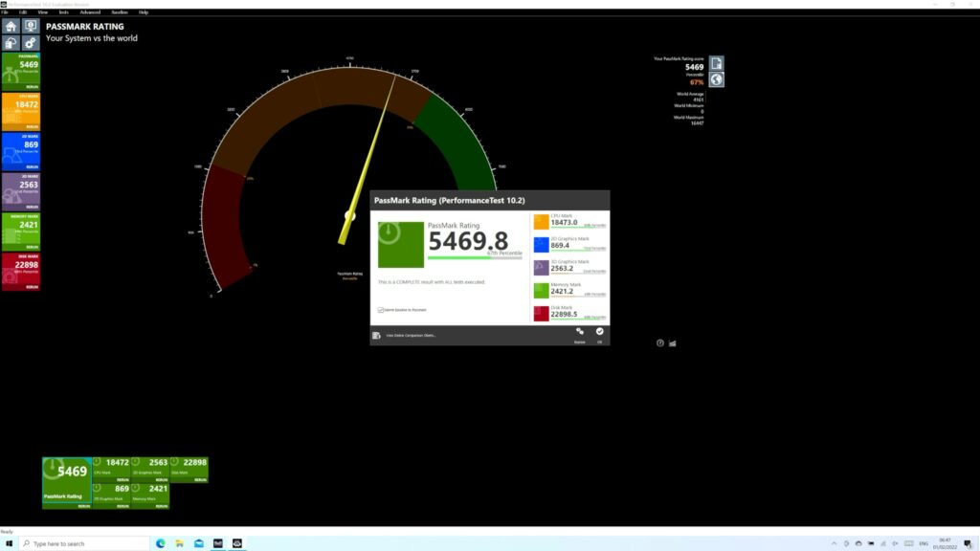Click RERUN on the PassMark sidebar tile
980x551 pixels.
[x=32, y=87]
